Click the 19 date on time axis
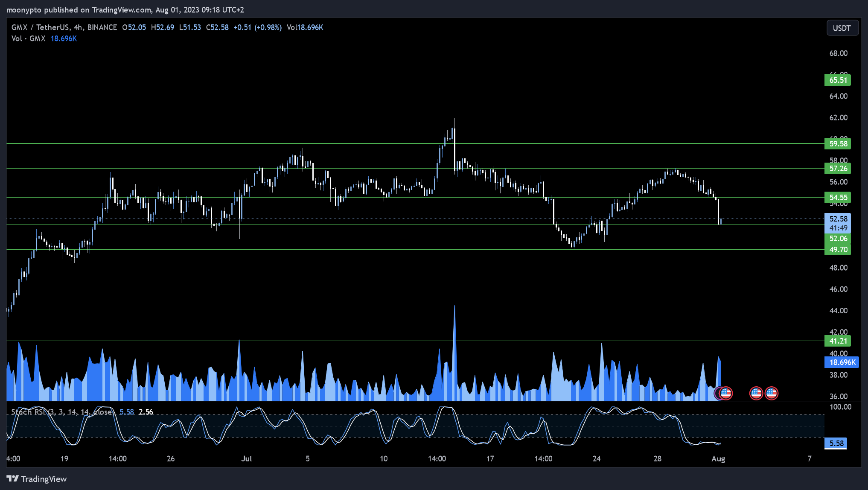868x490 pixels. click(x=64, y=459)
